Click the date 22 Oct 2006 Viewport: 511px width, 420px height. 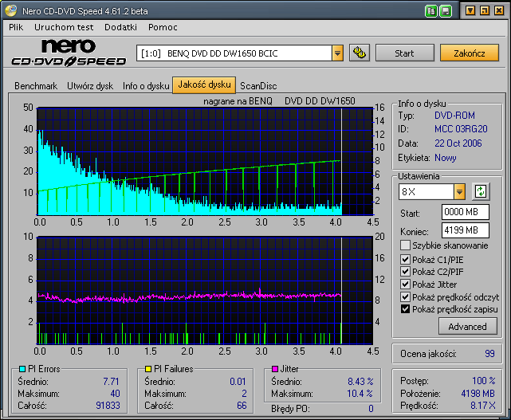pos(458,143)
